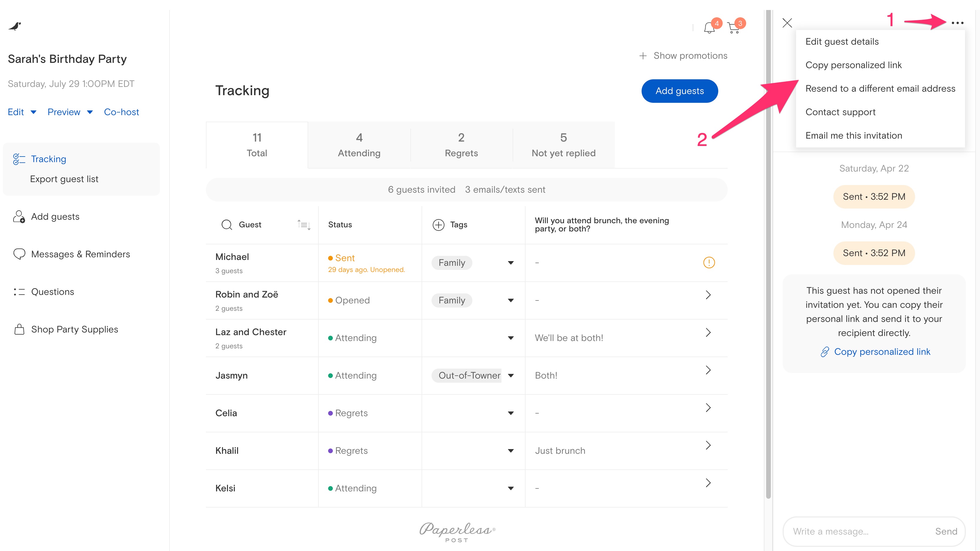Open the shopping cart icon
This screenshot has height=551, width=980.
click(x=734, y=28)
